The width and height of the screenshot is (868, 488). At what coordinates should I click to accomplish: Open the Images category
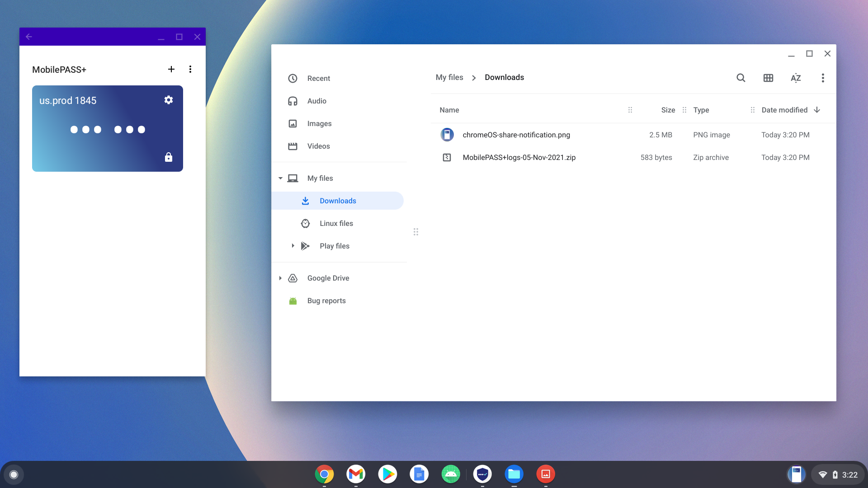coord(319,123)
